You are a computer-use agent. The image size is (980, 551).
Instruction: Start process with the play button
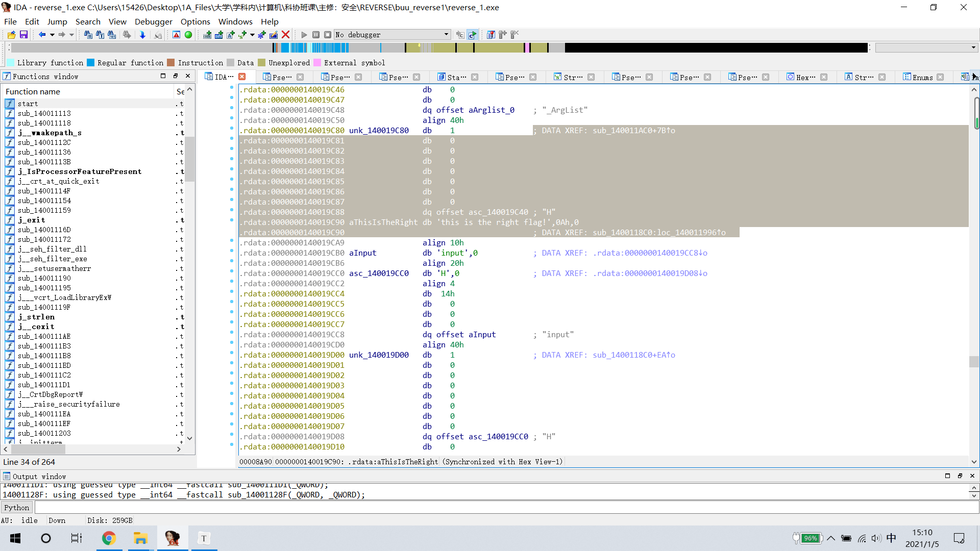click(x=304, y=35)
